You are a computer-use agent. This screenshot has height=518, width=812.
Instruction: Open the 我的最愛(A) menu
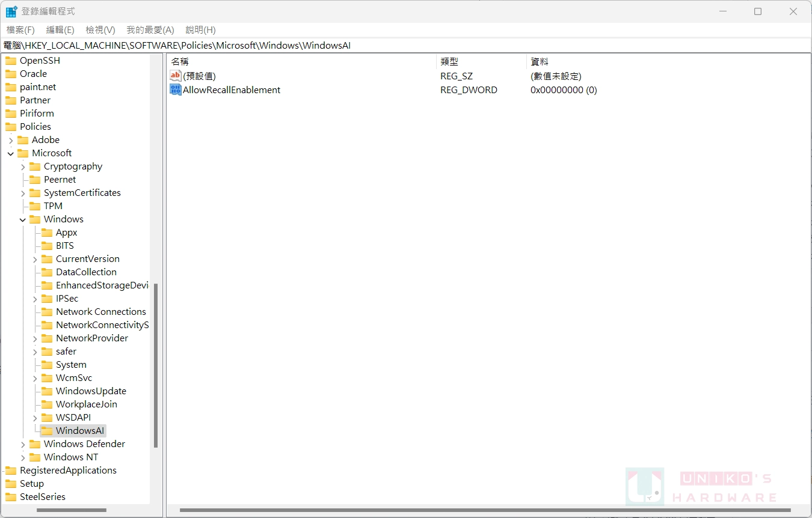click(150, 30)
